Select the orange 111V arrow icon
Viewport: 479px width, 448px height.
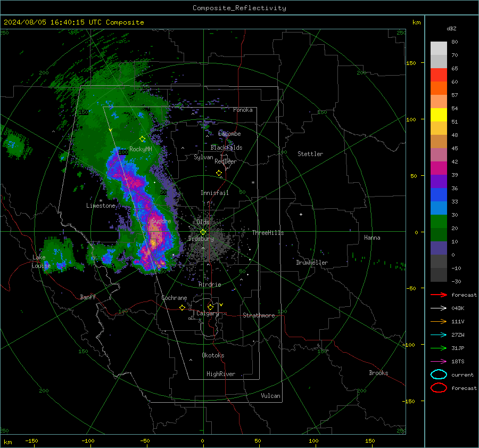(x=439, y=321)
